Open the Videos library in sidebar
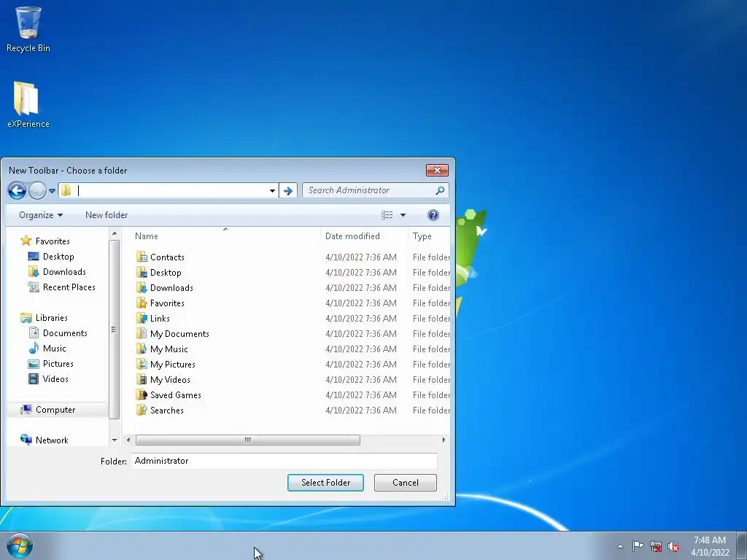This screenshot has height=560, width=747. pos(49,379)
